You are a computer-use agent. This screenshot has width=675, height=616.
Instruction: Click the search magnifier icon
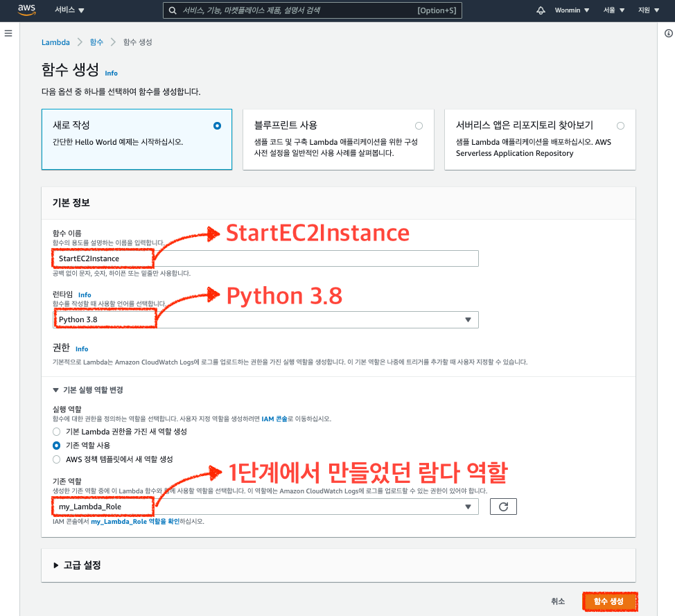(x=173, y=10)
